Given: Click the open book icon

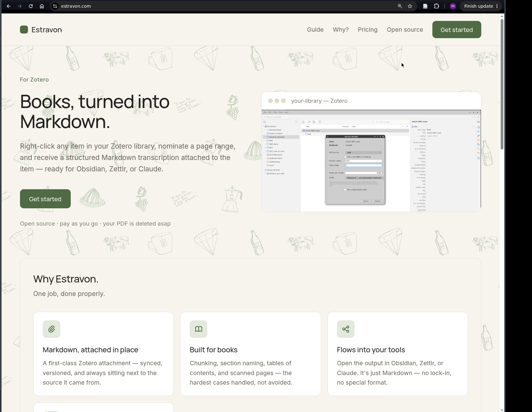Looking at the screenshot, I should point(198,329).
